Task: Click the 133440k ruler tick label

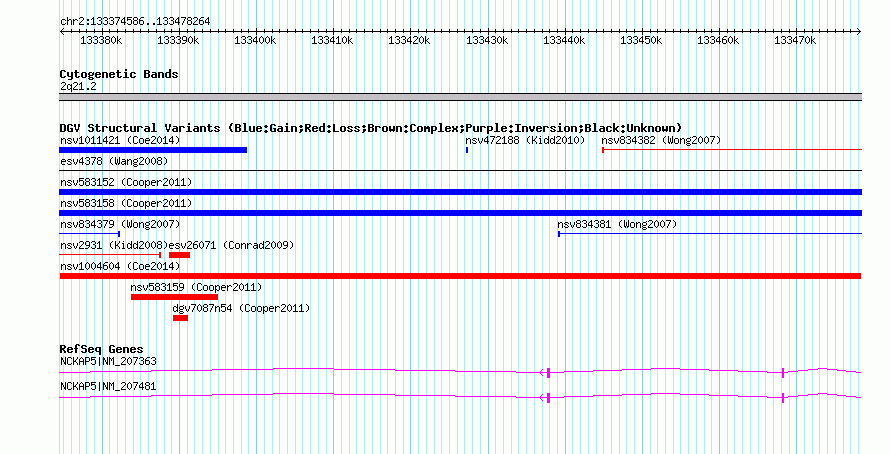Action: 564,40
